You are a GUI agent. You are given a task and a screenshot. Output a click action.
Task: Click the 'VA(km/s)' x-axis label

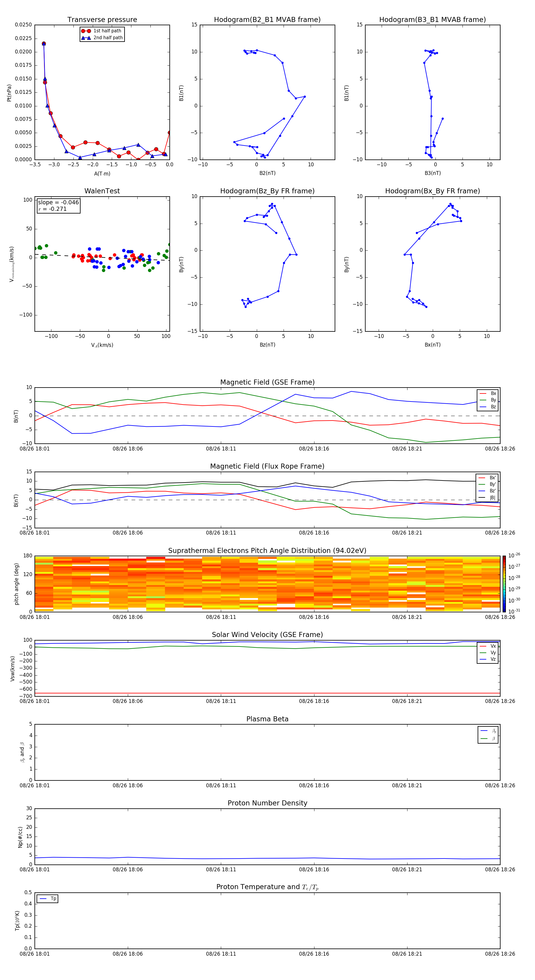102,345
